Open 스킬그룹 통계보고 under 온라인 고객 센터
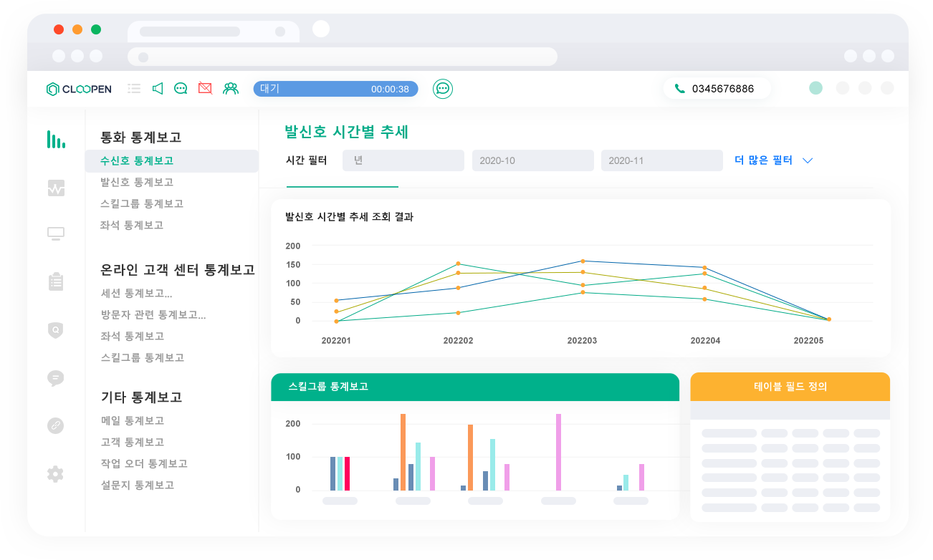 pyautogui.click(x=143, y=358)
